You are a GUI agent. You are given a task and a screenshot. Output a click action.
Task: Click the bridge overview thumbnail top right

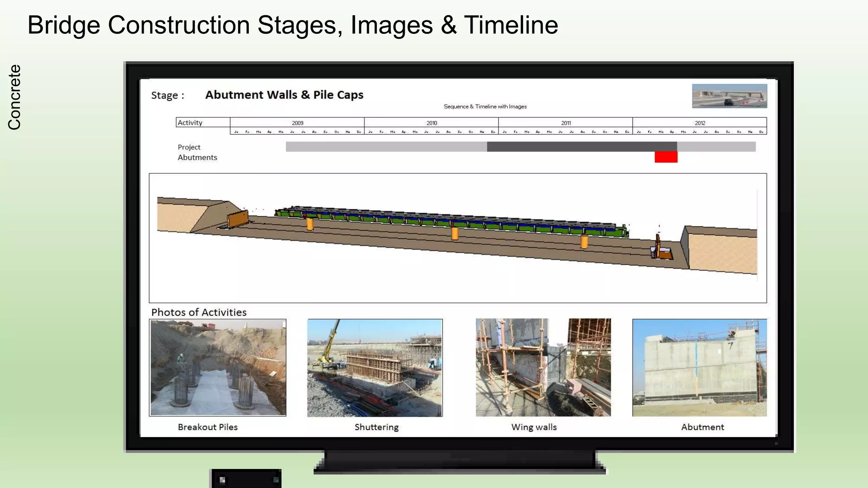pyautogui.click(x=729, y=96)
